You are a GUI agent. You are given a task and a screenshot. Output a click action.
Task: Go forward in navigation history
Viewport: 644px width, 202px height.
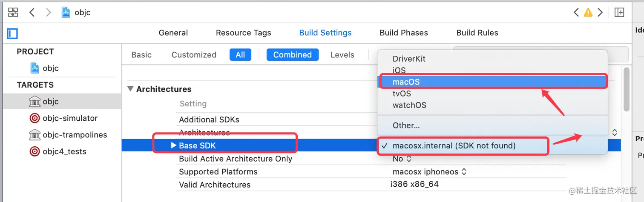tap(48, 12)
